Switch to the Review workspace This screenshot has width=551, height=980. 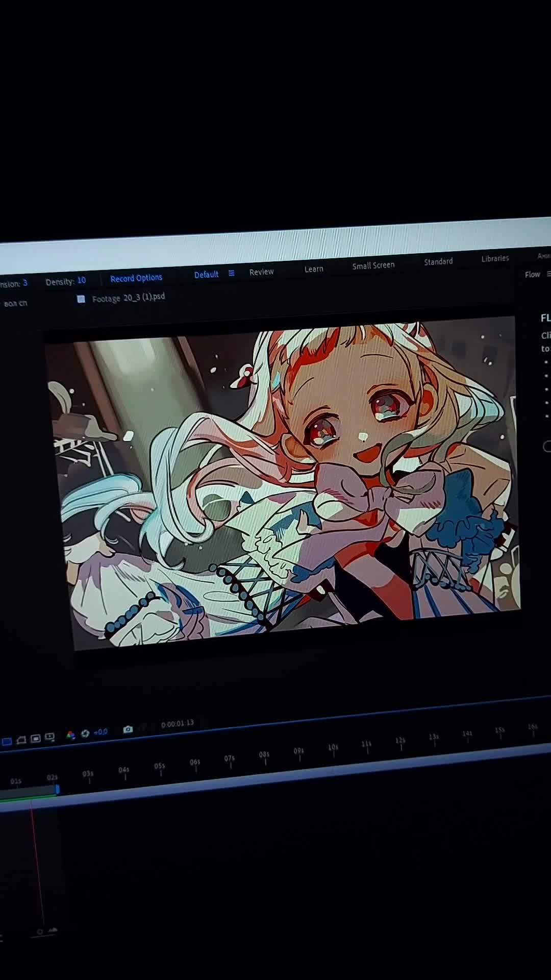coord(262,272)
